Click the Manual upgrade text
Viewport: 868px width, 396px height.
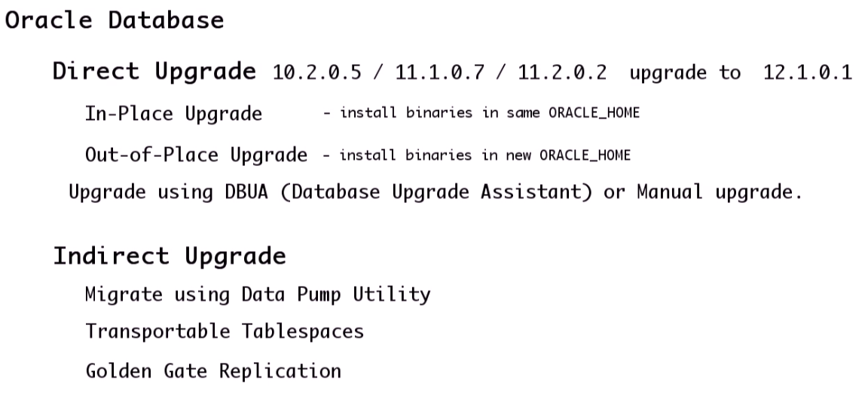(x=720, y=192)
